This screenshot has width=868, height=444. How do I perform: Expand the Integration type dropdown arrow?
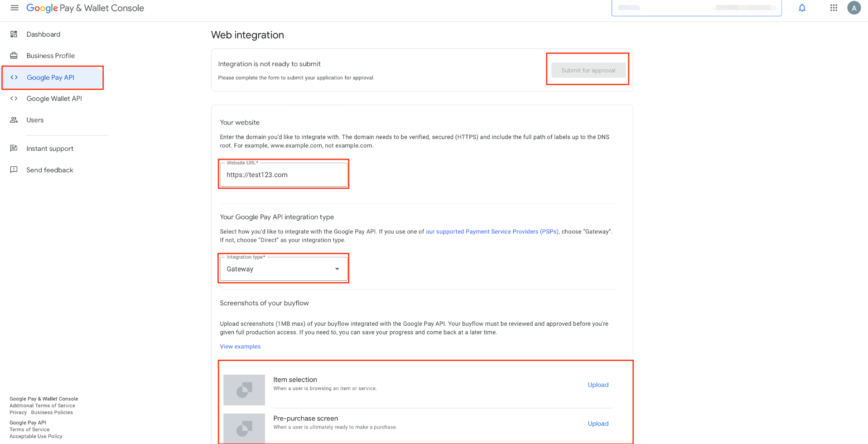337,269
